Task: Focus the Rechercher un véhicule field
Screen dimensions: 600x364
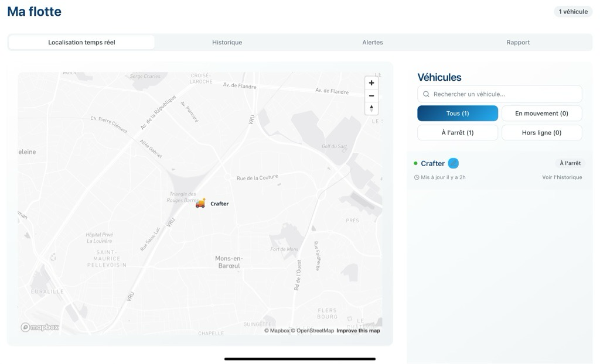Action: pyautogui.click(x=500, y=94)
